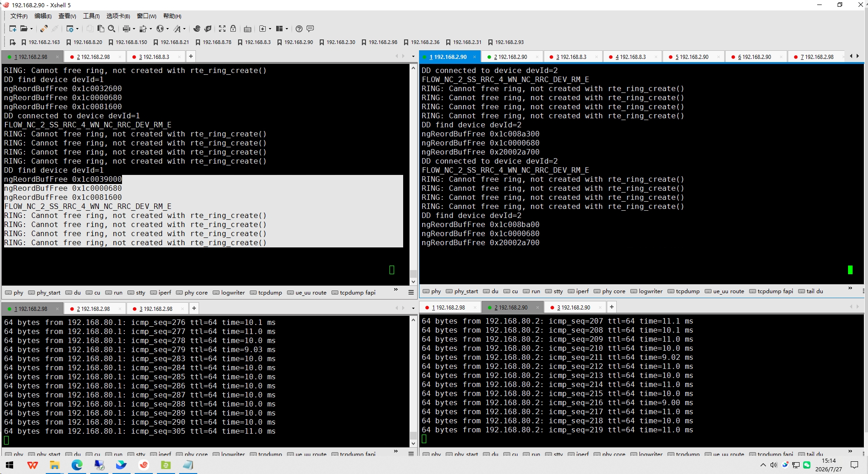Open the notification center icon

854,465
